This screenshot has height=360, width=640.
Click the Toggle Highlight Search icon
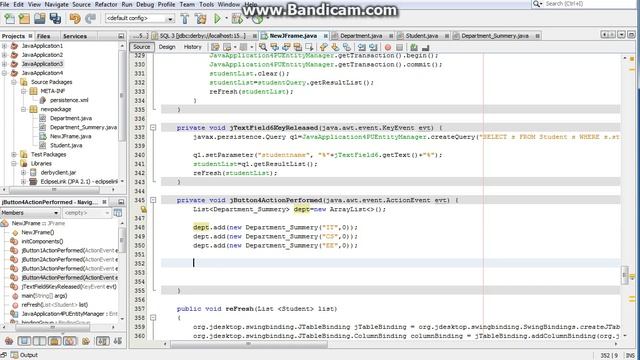(297, 47)
